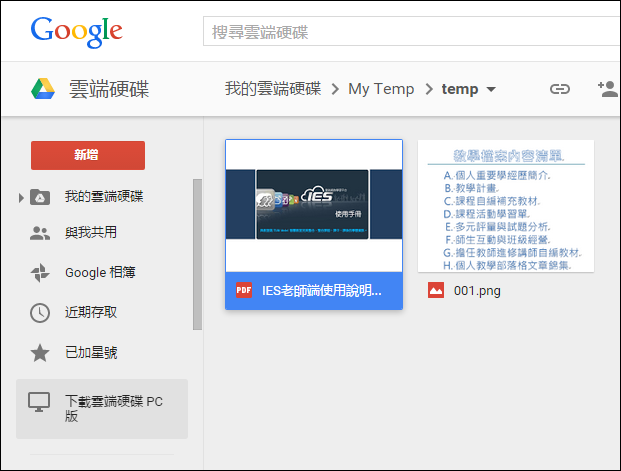Viewport: 621px width, 471px height.
Task: Click the 雲端硬碟 title text
Action: [x=109, y=89]
